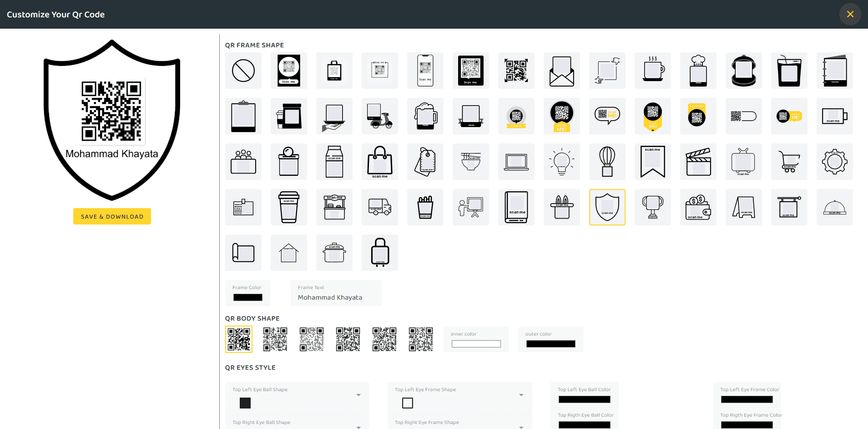Select the open envelope frame
The image size is (868, 429).
coord(562,71)
